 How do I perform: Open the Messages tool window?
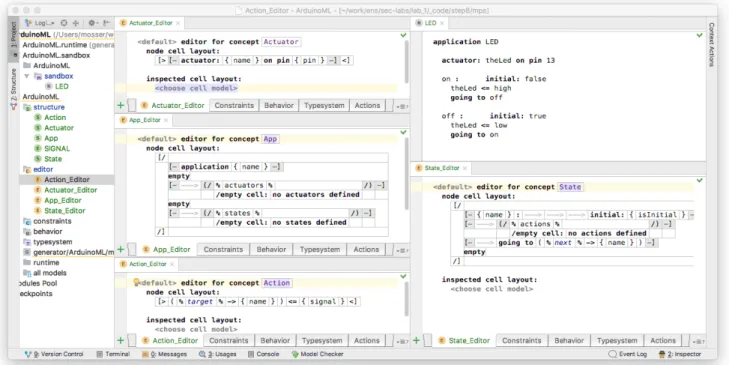click(165, 354)
